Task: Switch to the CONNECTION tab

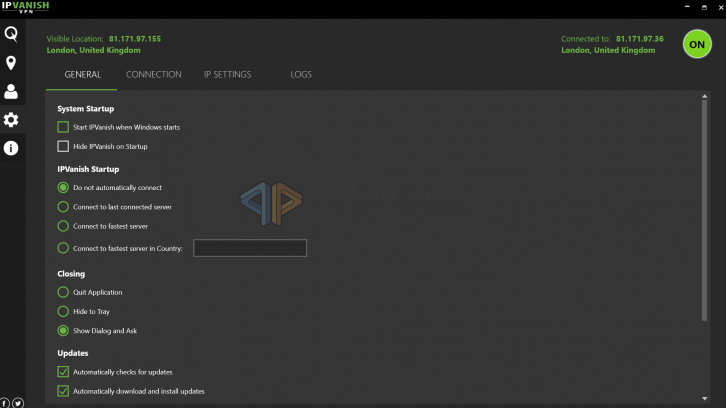Action: [x=153, y=75]
